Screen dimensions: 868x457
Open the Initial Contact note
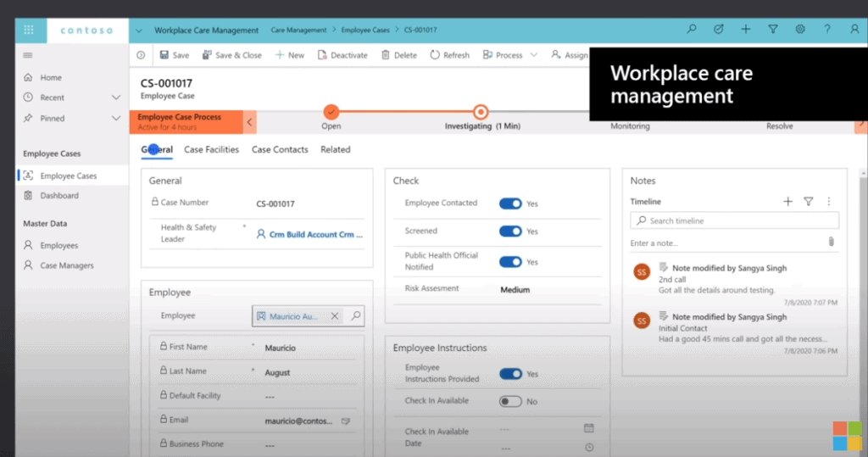[735, 333]
